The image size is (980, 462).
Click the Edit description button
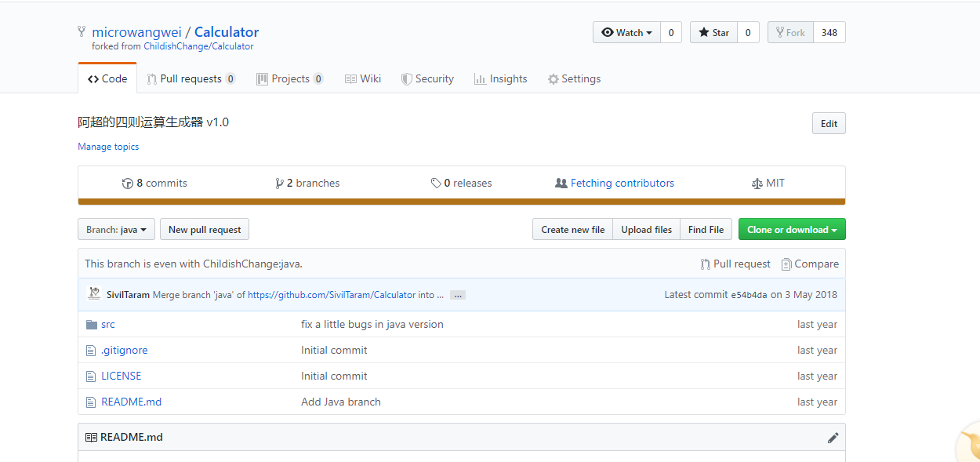tap(829, 123)
